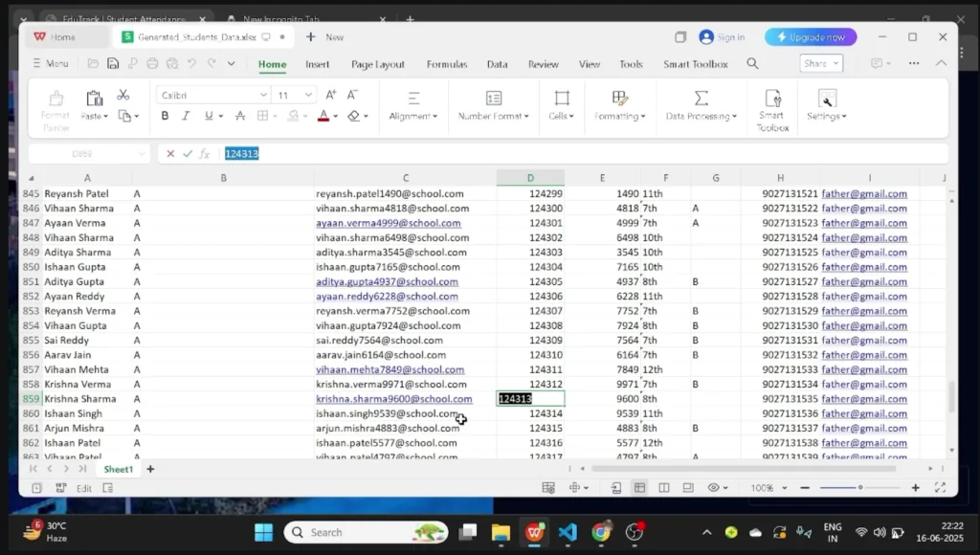This screenshot has width=980, height=555.
Task: Click the Save icon in the quick toolbar
Action: click(x=113, y=64)
